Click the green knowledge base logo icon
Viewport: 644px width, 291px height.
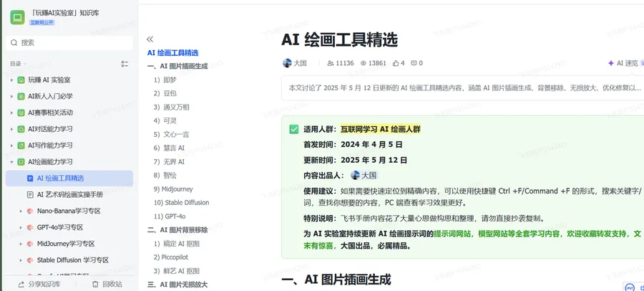pyautogui.click(x=18, y=17)
